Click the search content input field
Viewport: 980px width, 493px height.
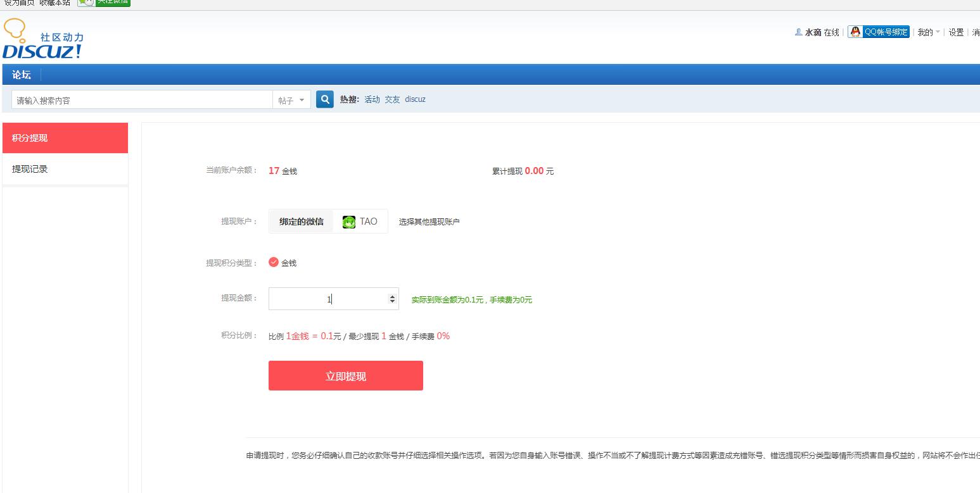[142, 100]
